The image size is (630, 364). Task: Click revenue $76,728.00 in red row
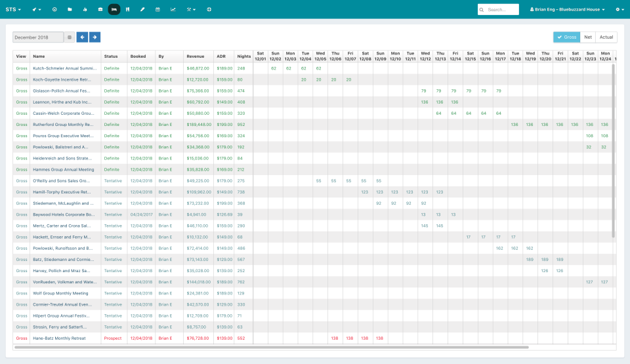(x=198, y=338)
